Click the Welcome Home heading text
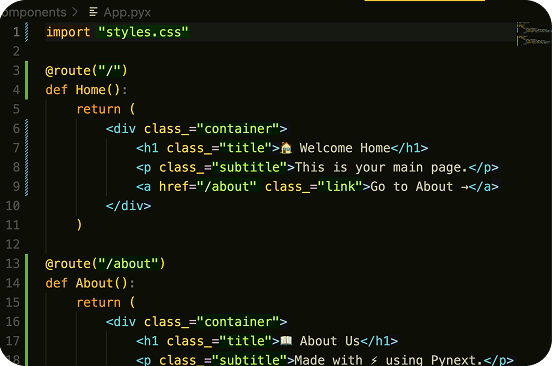 click(345, 148)
